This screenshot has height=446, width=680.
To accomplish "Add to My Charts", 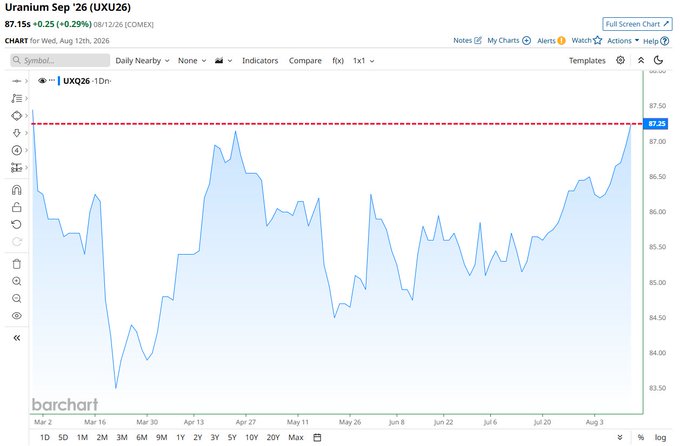I will coord(509,40).
